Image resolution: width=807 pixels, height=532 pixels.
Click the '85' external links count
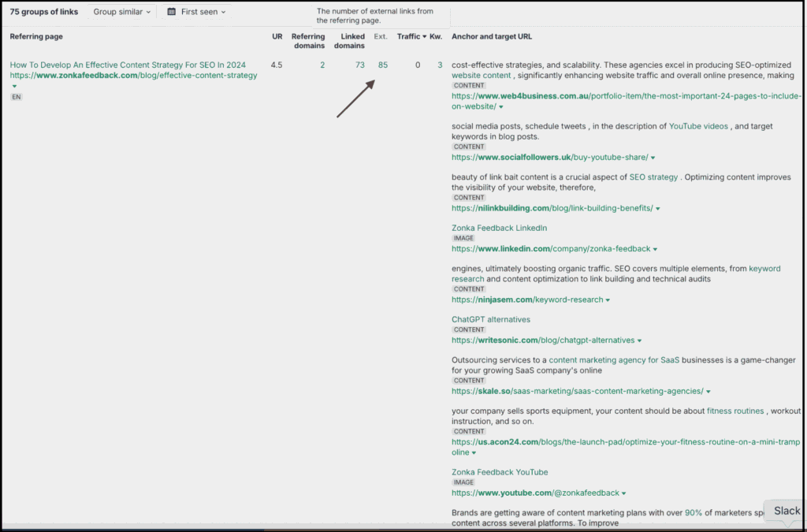382,65
